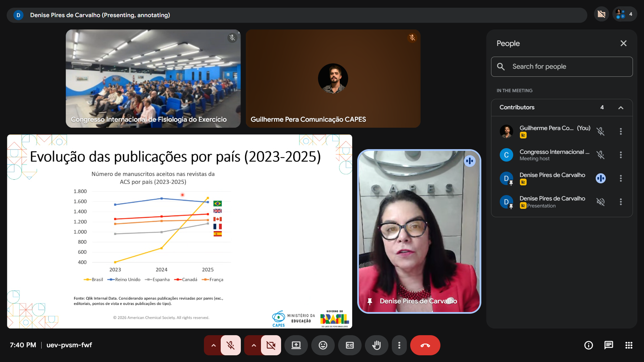This screenshot has height=362, width=644.
Task: Open the reactions emoji button
Action: coord(323,345)
